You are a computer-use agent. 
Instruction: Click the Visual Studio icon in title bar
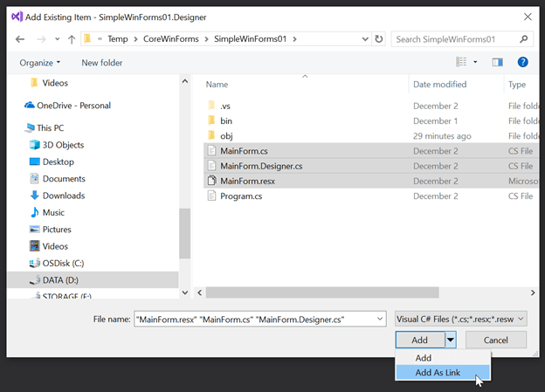(x=17, y=17)
